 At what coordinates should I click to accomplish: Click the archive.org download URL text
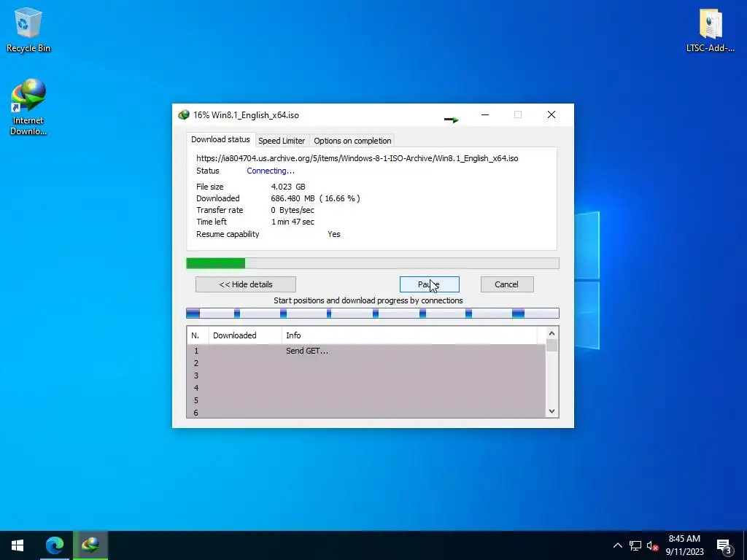(x=357, y=158)
